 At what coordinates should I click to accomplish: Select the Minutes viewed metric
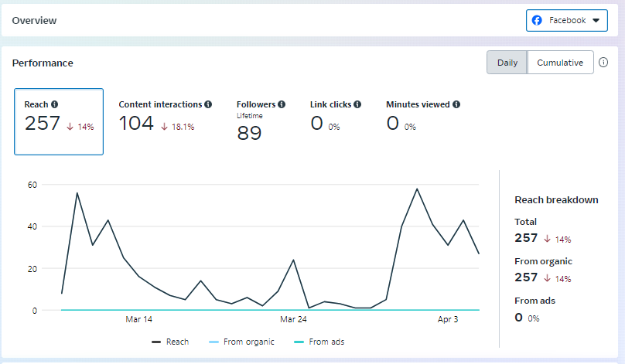click(x=423, y=121)
